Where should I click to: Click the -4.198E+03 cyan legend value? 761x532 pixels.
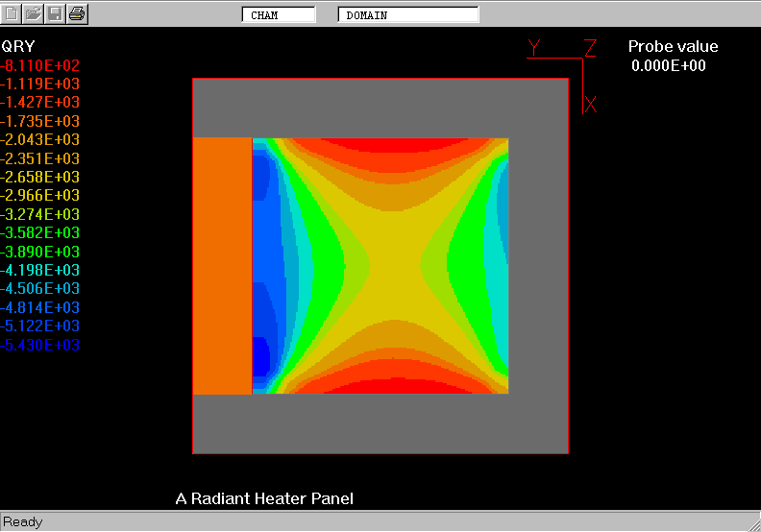point(40,270)
